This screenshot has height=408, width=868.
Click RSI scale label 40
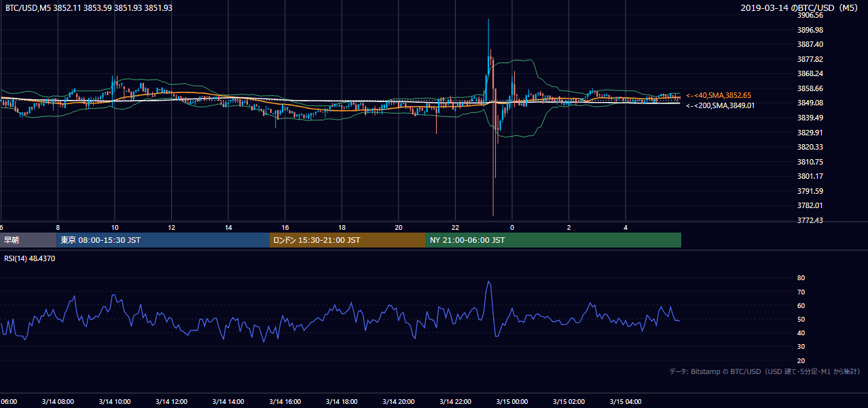click(x=801, y=333)
